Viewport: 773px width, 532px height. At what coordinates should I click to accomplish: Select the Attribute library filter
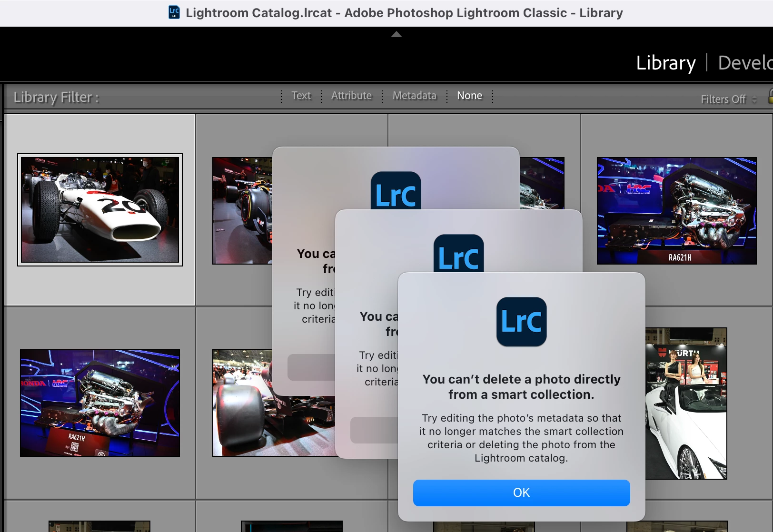(x=351, y=96)
